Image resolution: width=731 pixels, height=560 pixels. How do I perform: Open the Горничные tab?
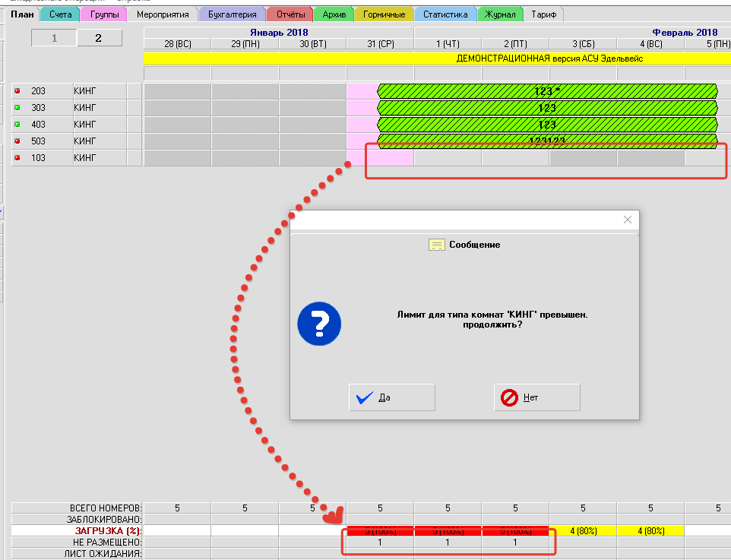point(384,14)
